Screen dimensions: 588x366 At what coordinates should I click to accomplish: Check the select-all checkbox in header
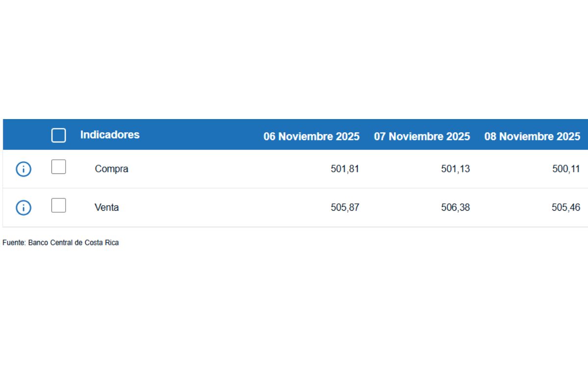tap(58, 134)
